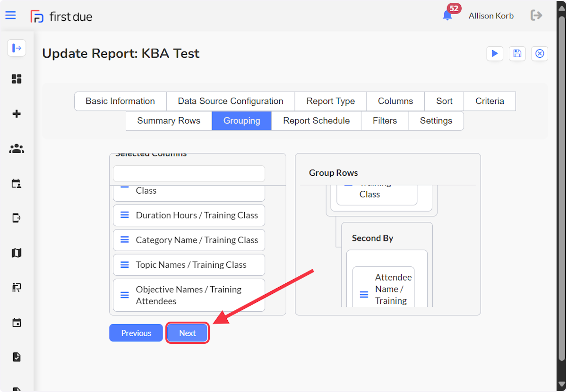Open the dashboard grid icon in sidebar
The image size is (567, 392).
[x=17, y=79]
